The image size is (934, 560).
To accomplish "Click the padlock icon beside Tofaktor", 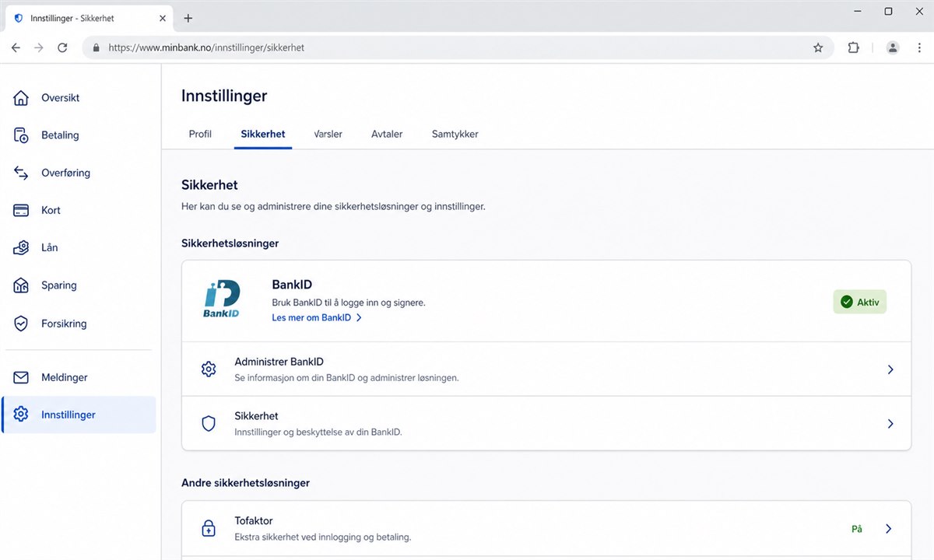I will (209, 529).
